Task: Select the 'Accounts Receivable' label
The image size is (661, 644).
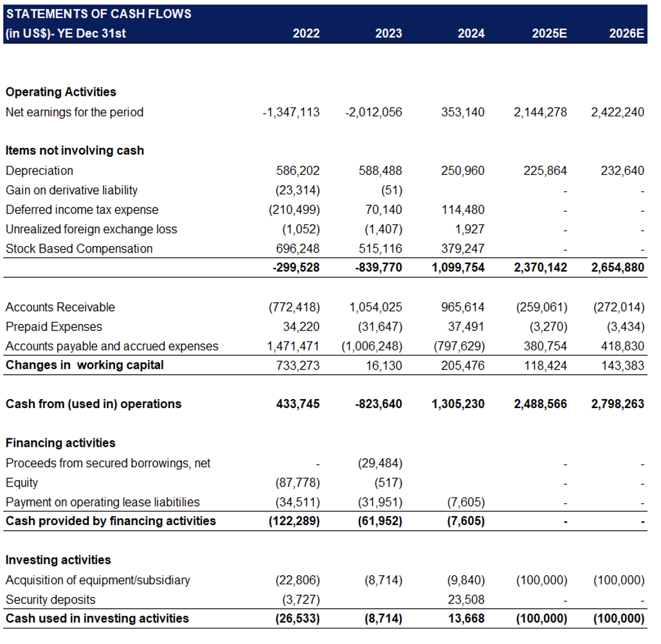Action: (x=60, y=307)
